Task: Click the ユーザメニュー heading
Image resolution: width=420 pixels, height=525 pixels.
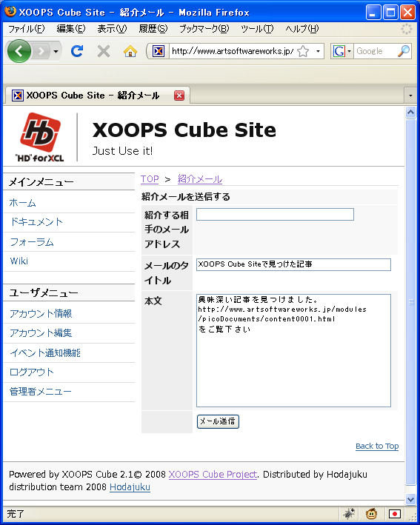Action: (x=43, y=293)
